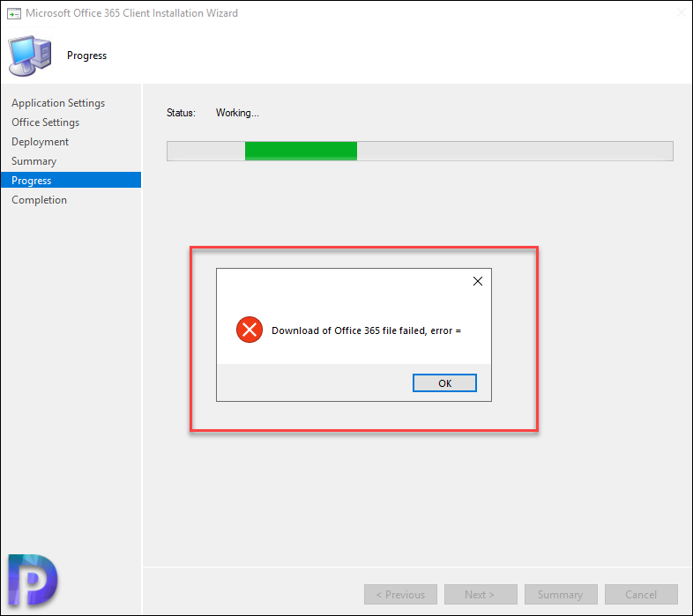
Task: Click the error message text
Action: click(x=366, y=330)
